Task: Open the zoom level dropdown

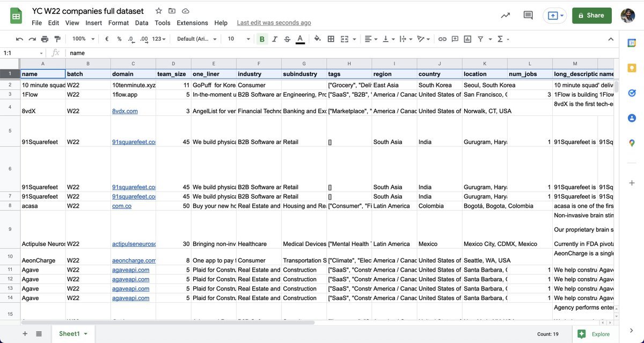Action: click(x=83, y=39)
